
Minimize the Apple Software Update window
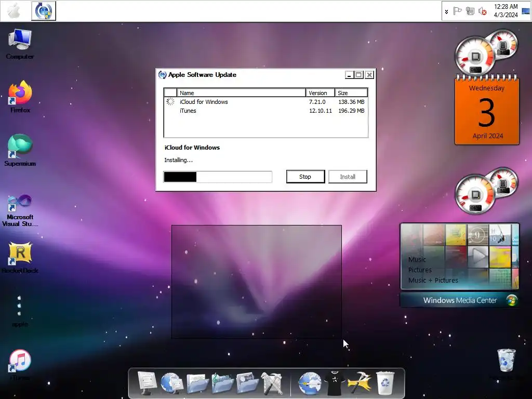[350, 75]
